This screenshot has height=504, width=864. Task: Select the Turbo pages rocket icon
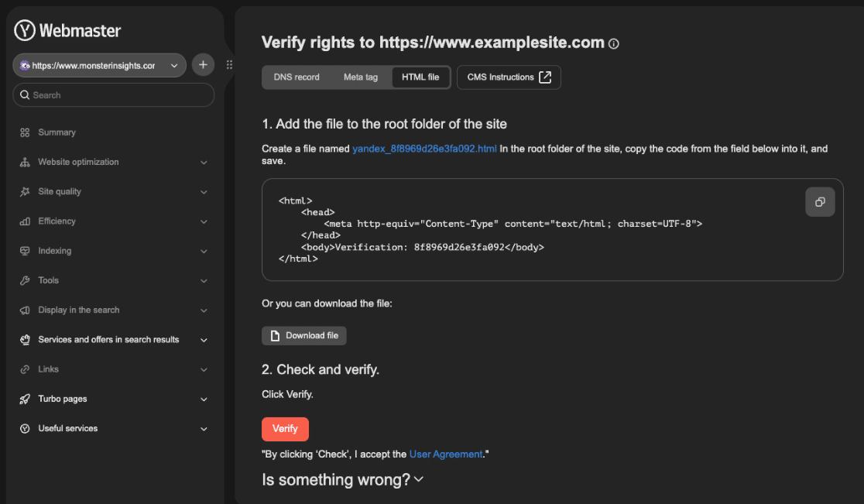click(x=24, y=399)
